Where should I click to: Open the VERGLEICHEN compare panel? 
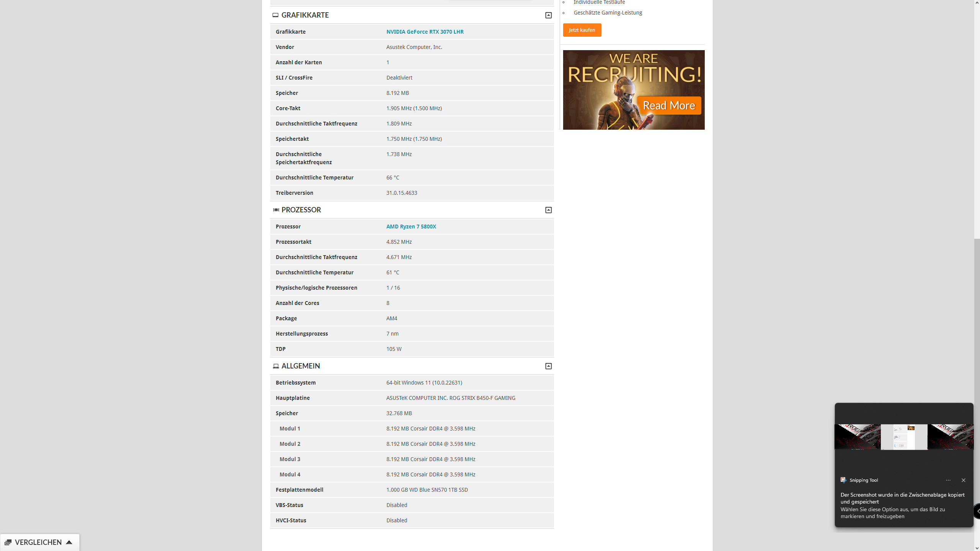[x=38, y=542]
